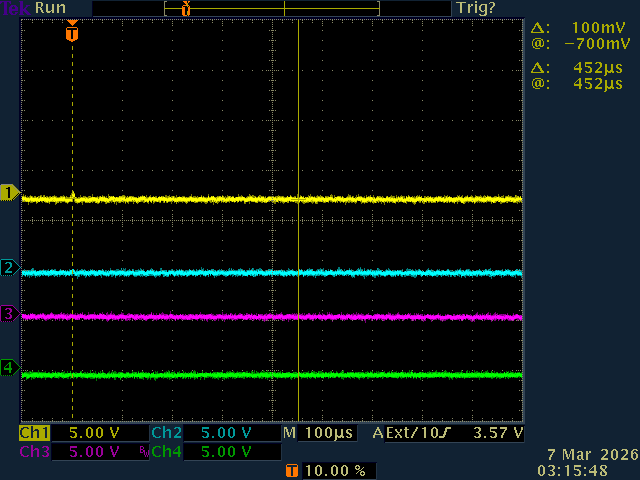
Task: Toggle the Ch1 channel label
Action: (34, 434)
